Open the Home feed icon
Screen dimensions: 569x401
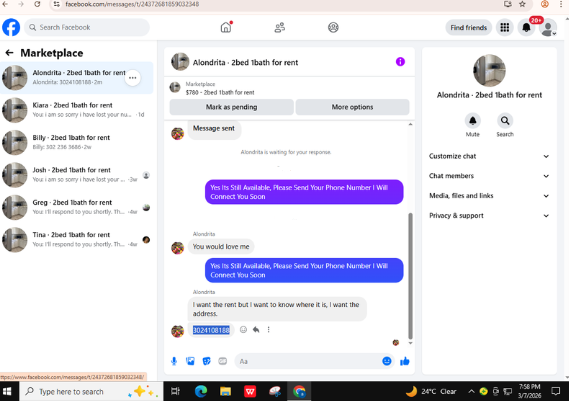point(226,27)
